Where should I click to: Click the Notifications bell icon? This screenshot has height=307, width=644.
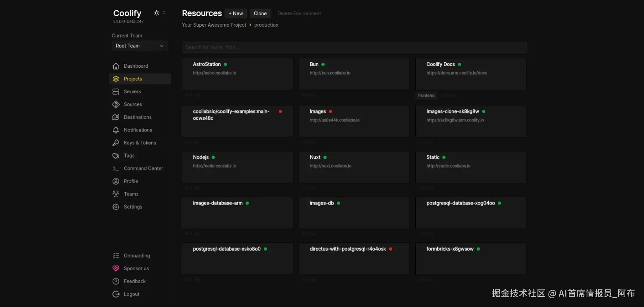(116, 130)
